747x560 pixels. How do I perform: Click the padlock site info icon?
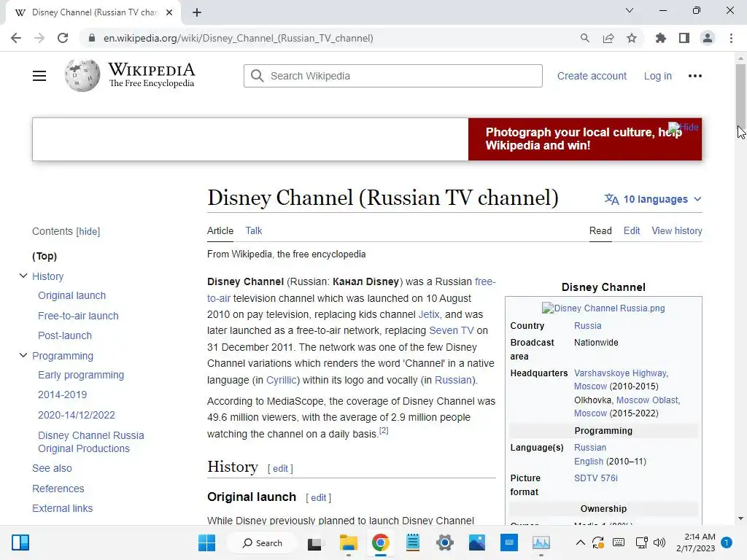[92, 38]
